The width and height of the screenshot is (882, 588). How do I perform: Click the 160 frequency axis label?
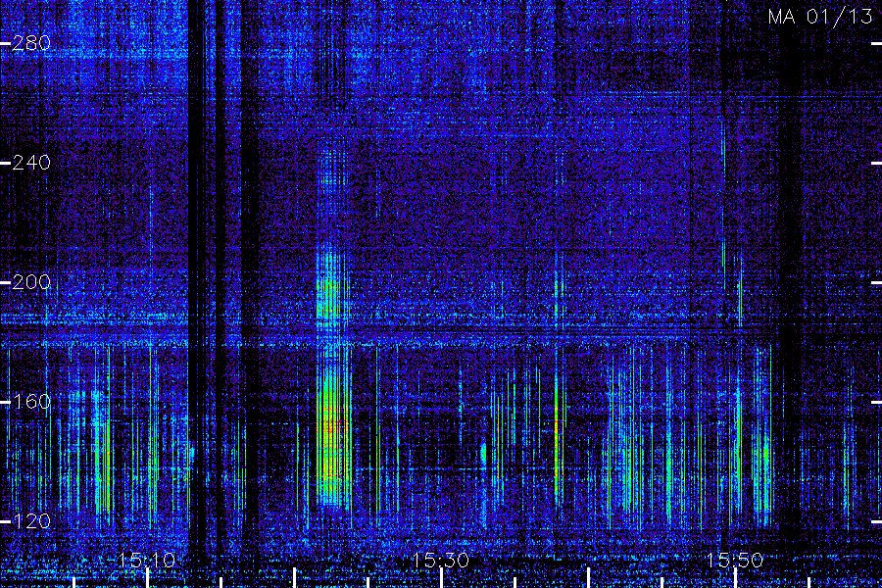31,403
